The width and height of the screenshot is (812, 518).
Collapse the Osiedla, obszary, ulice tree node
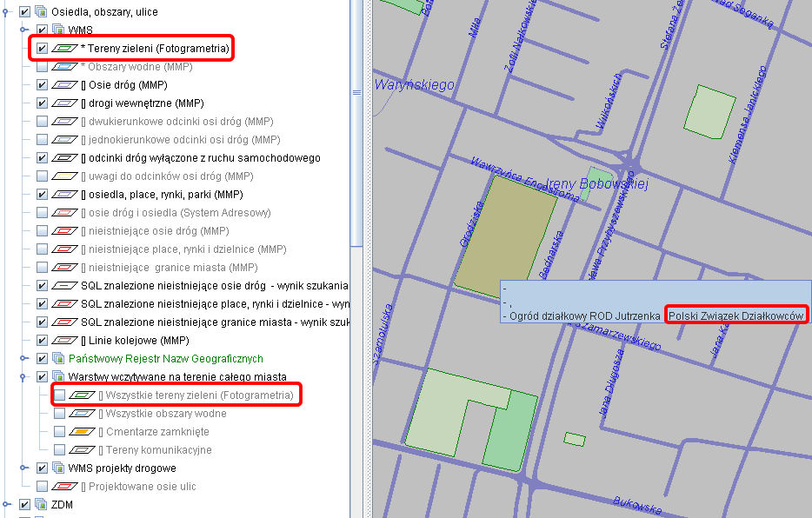pos(7,12)
